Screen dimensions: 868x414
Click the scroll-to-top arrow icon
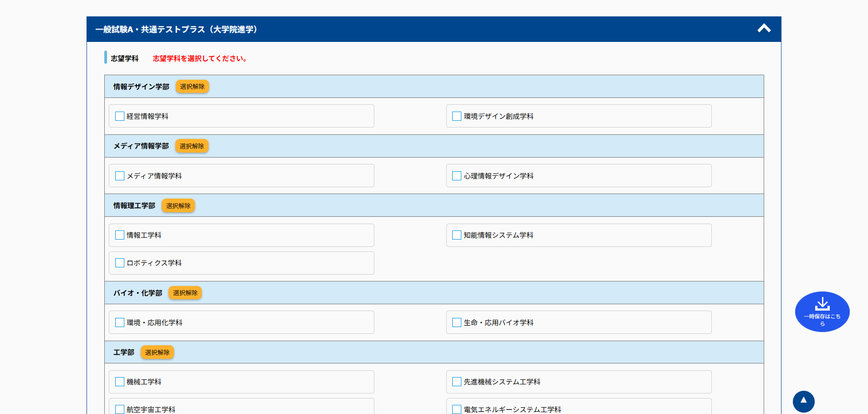click(803, 401)
